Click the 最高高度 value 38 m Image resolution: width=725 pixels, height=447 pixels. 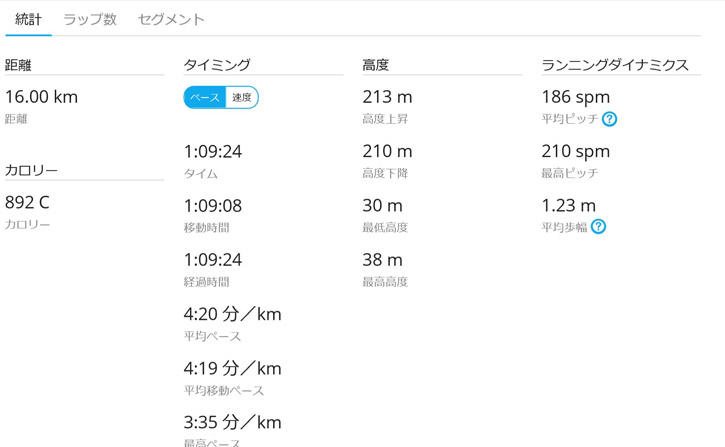381,260
